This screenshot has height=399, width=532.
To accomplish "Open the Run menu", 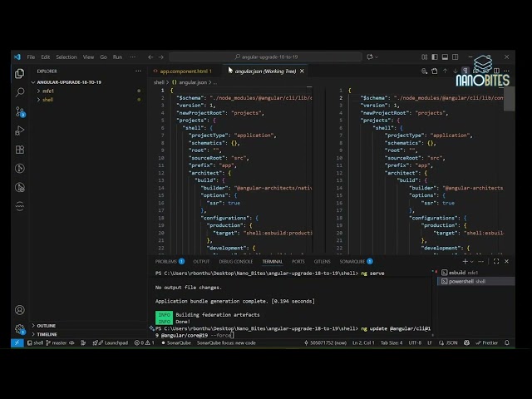I will click(117, 57).
